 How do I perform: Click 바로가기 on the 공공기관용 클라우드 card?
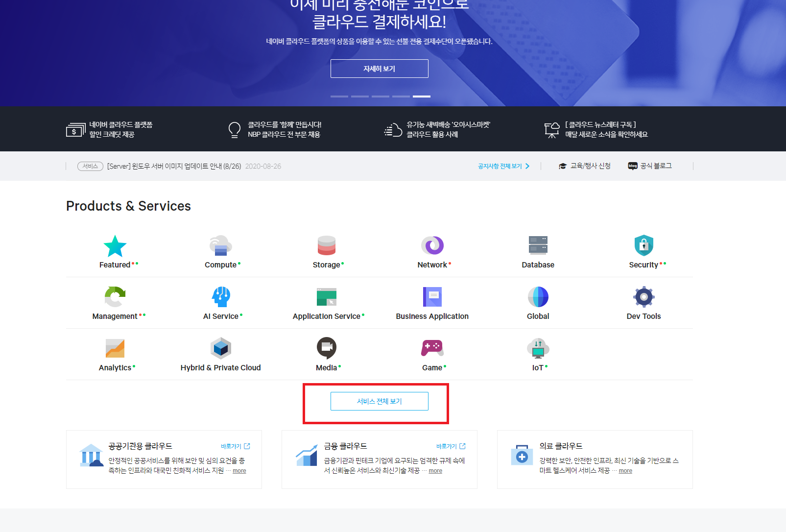tap(236, 446)
